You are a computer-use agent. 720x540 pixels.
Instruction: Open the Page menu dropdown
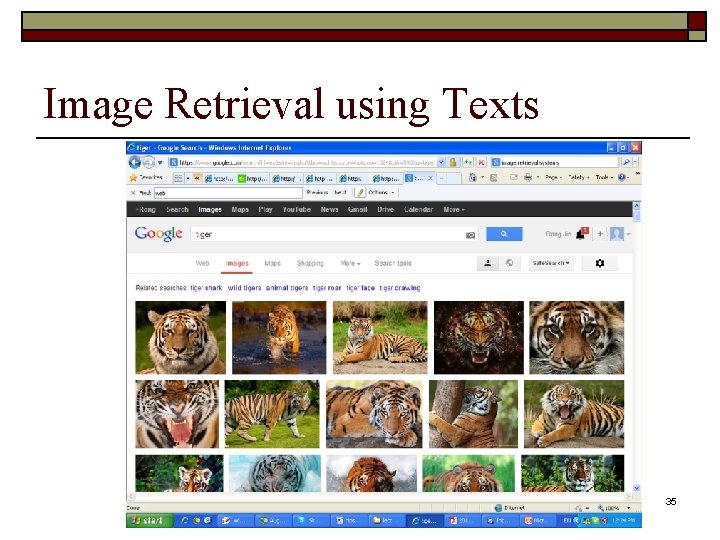(554, 177)
